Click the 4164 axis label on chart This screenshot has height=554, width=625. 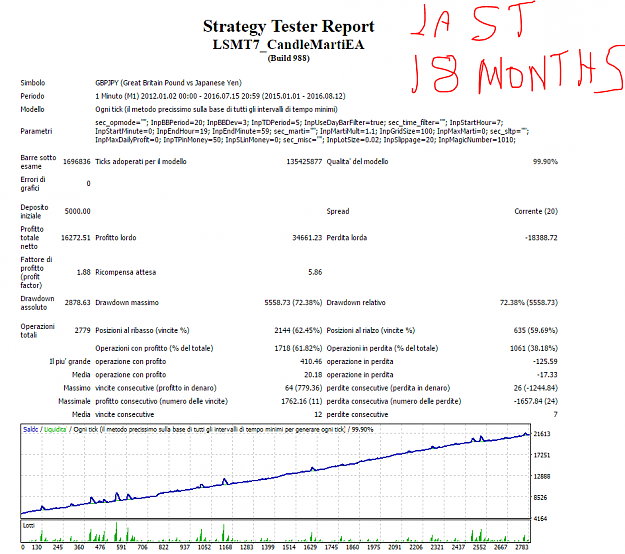[x=540, y=519]
